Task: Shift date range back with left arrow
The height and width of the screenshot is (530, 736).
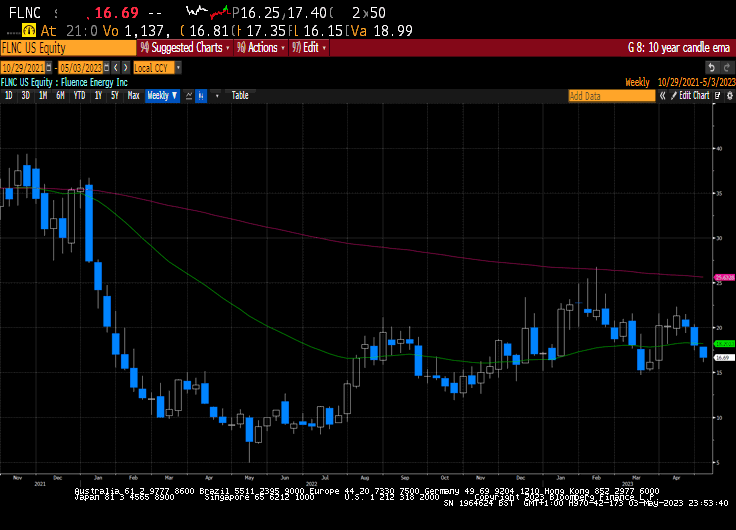Action: 116,68
